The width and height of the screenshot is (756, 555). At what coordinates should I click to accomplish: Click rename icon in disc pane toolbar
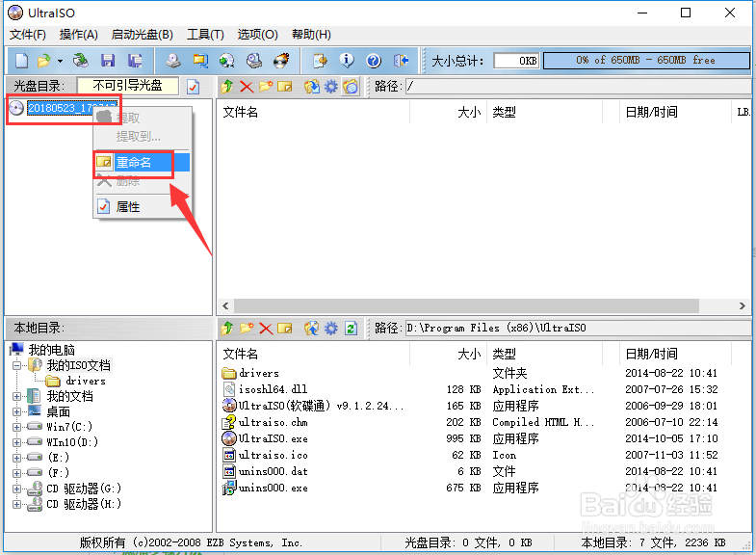click(x=285, y=87)
